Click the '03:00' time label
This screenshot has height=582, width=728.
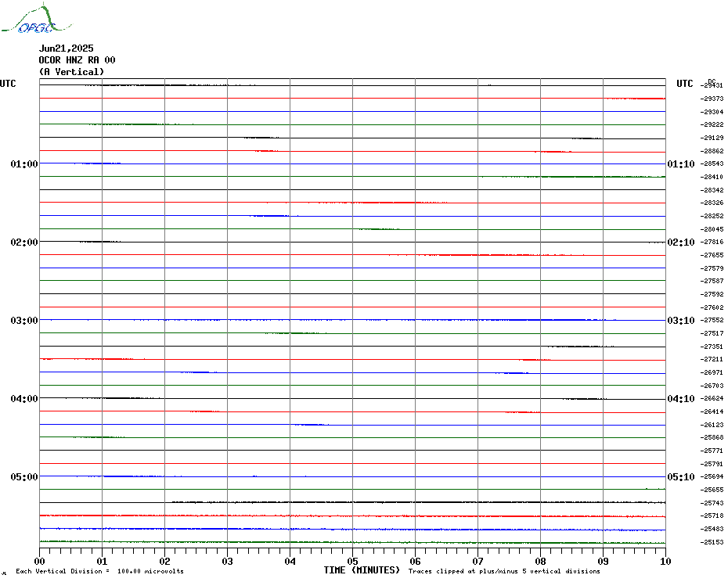[24, 320]
